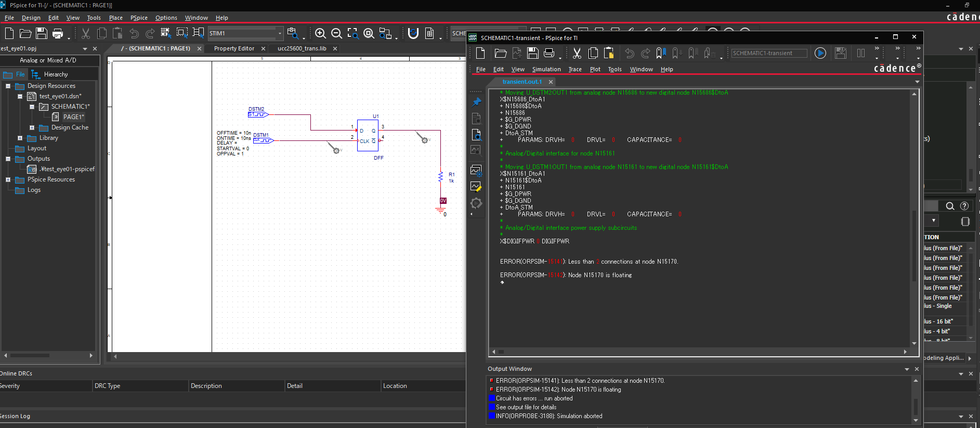Viewport: 980px width, 428px height.
Task: Switch to Property Editor tab
Action: [234, 48]
